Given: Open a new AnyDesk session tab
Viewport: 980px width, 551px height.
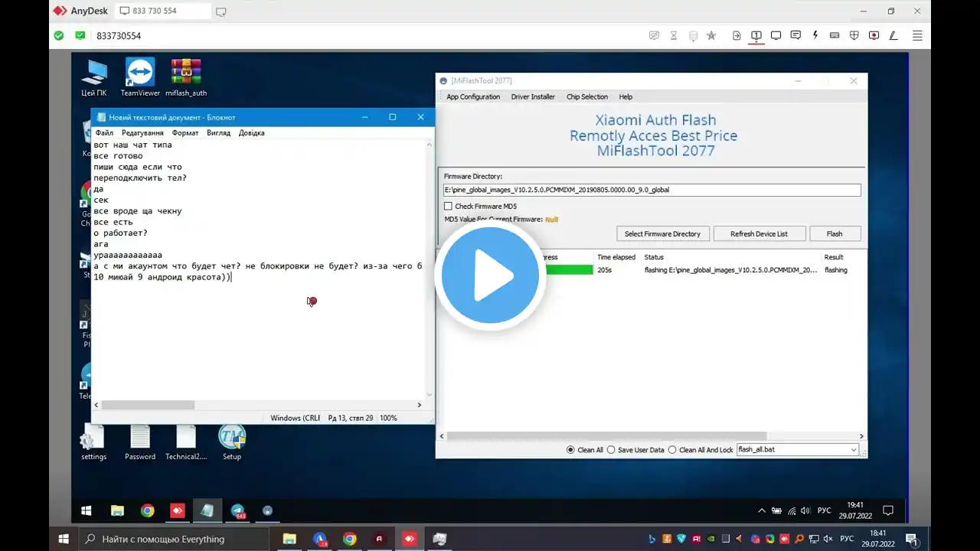Looking at the screenshot, I should point(221,11).
